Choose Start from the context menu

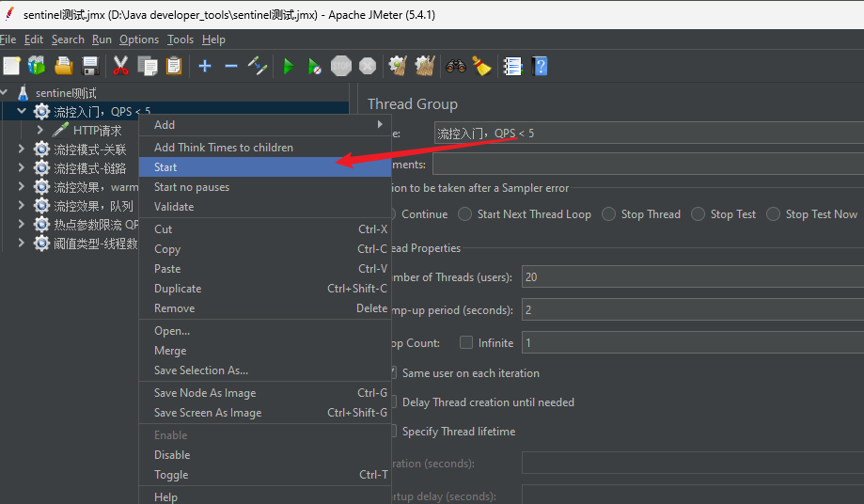pos(265,166)
